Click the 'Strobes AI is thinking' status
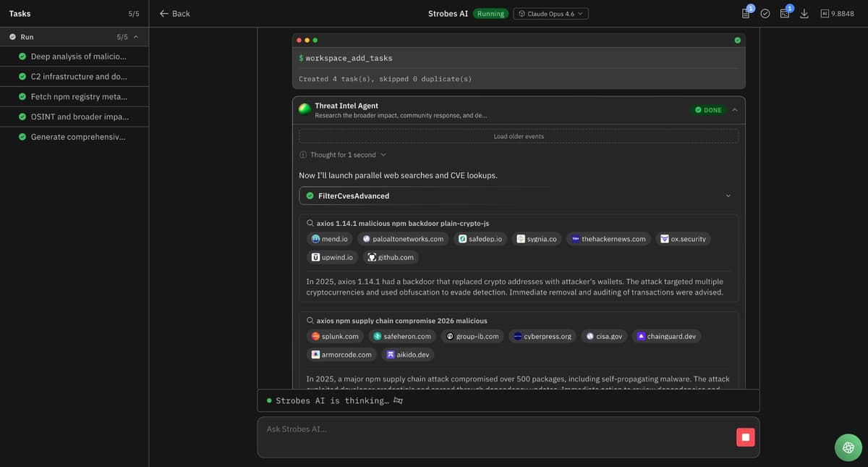 pyautogui.click(x=334, y=400)
